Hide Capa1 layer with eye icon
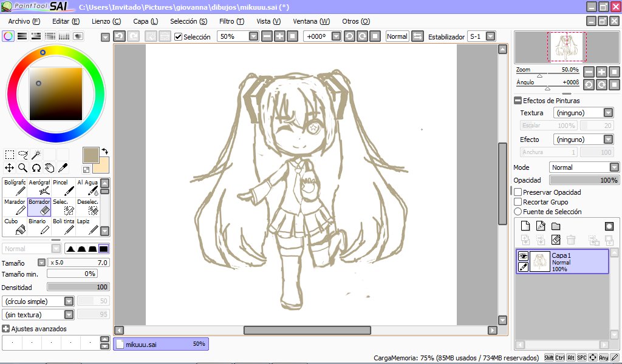 coord(523,256)
